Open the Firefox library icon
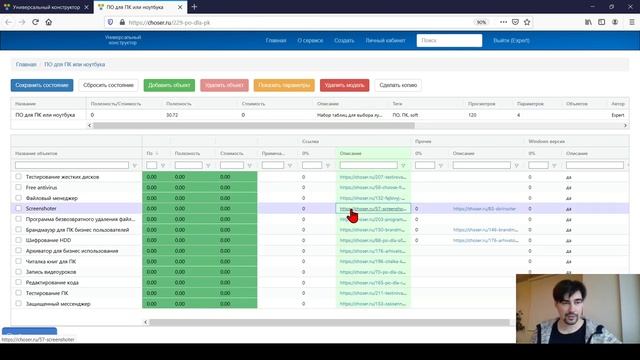640x360 pixels. pos(588,22)
